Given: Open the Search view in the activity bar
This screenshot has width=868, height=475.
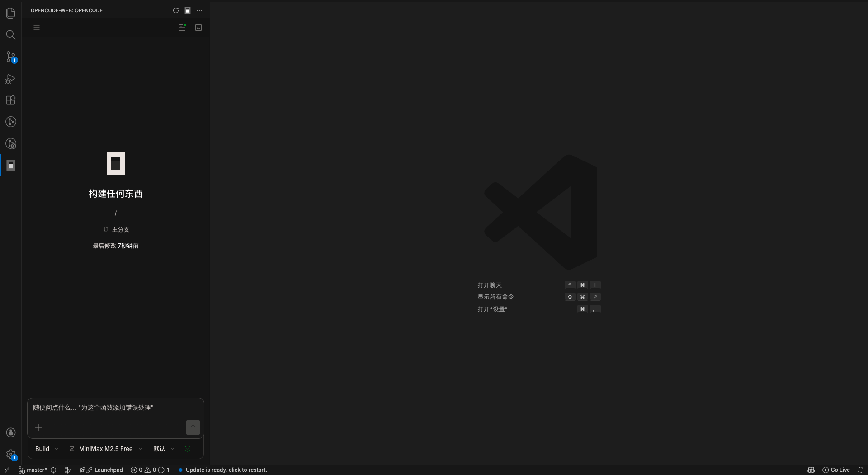Looking at the screenshot, I should tap(11, 35).
